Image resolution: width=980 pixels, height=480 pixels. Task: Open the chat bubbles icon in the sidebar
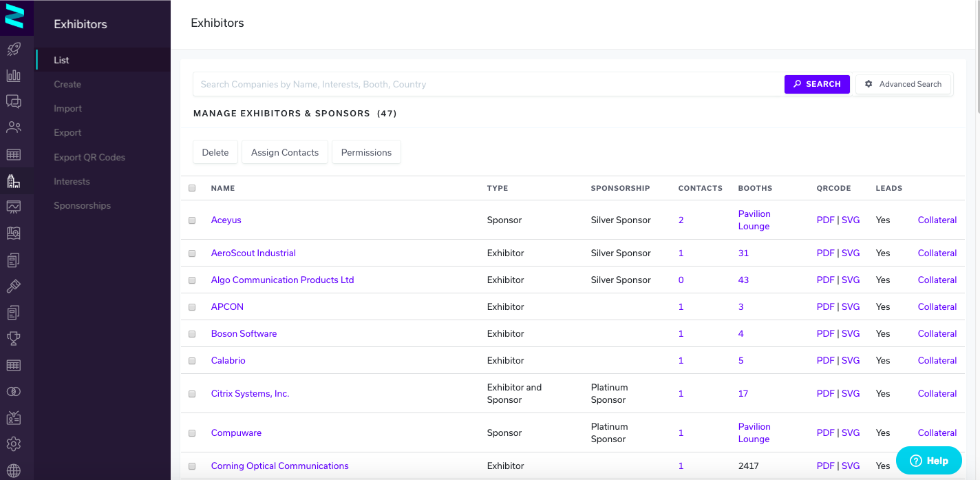[14, 101]
